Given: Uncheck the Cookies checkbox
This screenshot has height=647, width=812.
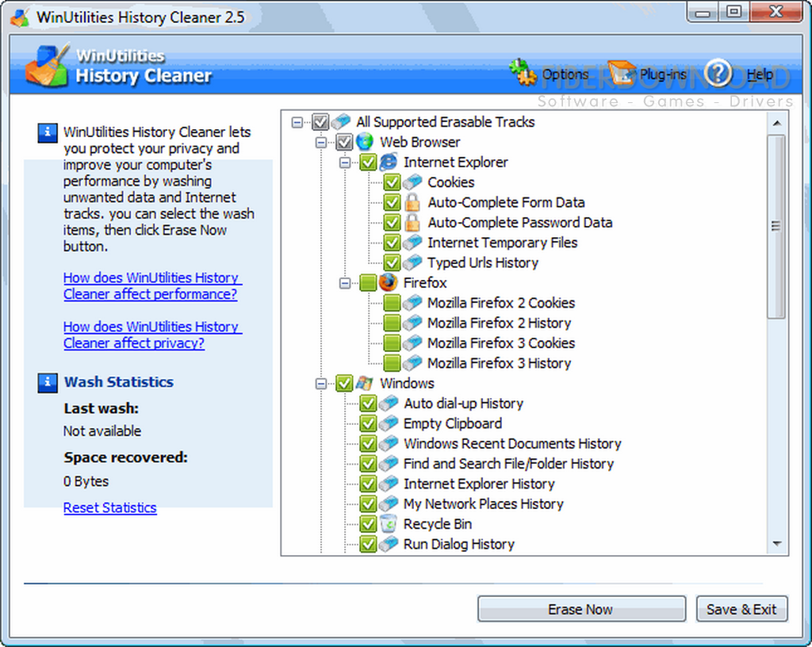Looking at the screenshot, I should (x=392, y=182).
